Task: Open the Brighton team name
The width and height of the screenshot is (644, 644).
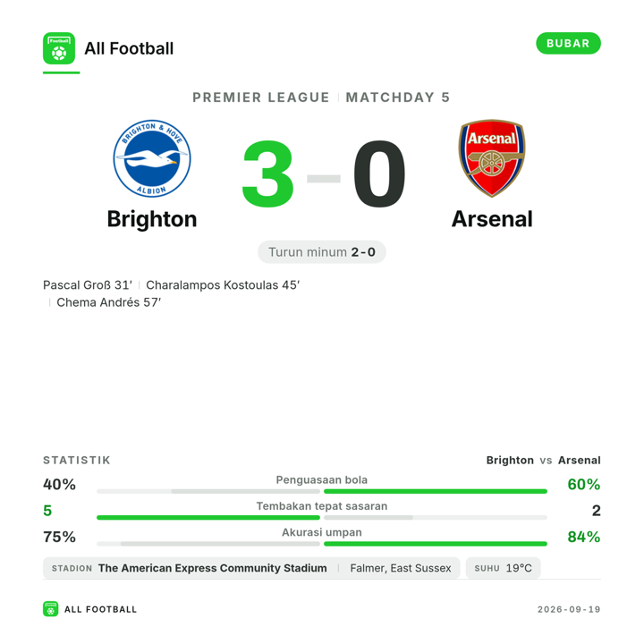Action: point(152,219)
